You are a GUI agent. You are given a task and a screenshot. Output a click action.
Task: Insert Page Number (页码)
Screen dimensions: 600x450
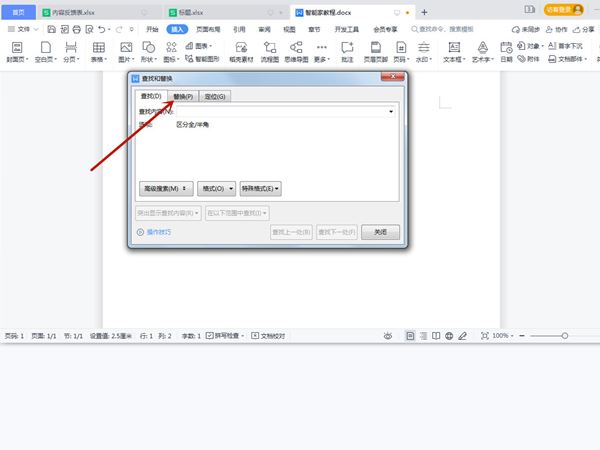point(401,52)
